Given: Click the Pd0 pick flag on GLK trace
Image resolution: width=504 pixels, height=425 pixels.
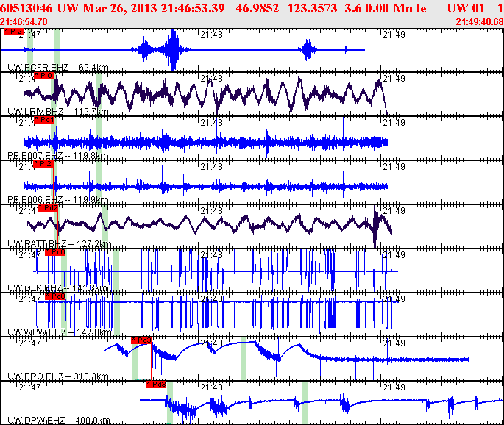Looking at the screenshot, I should (x=55, y=252).
